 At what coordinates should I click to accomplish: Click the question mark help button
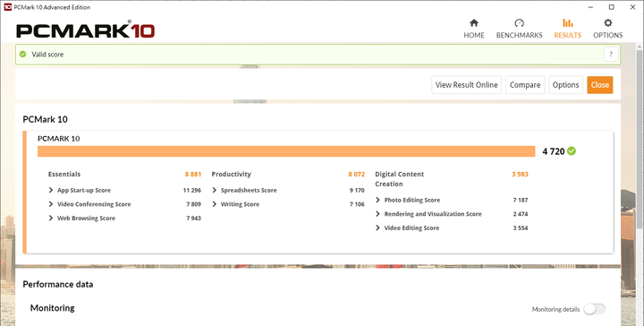pyautogui.click(x=611, y=55)
